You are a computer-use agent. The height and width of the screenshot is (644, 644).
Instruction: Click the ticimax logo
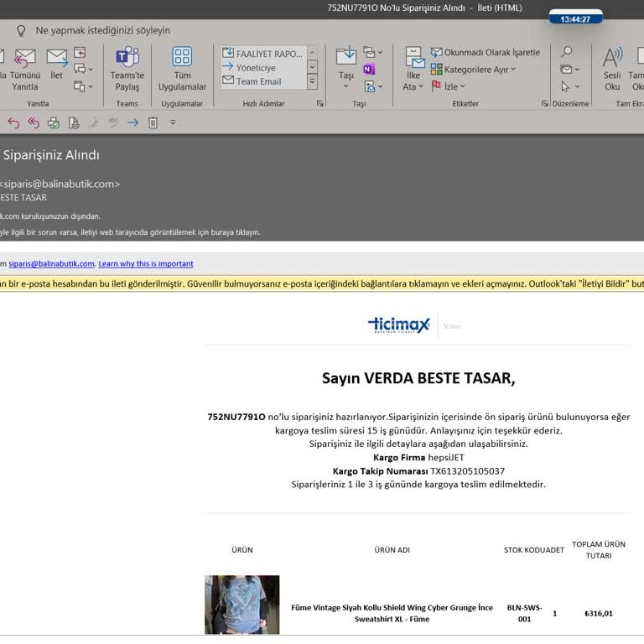[x=399, y=325]
